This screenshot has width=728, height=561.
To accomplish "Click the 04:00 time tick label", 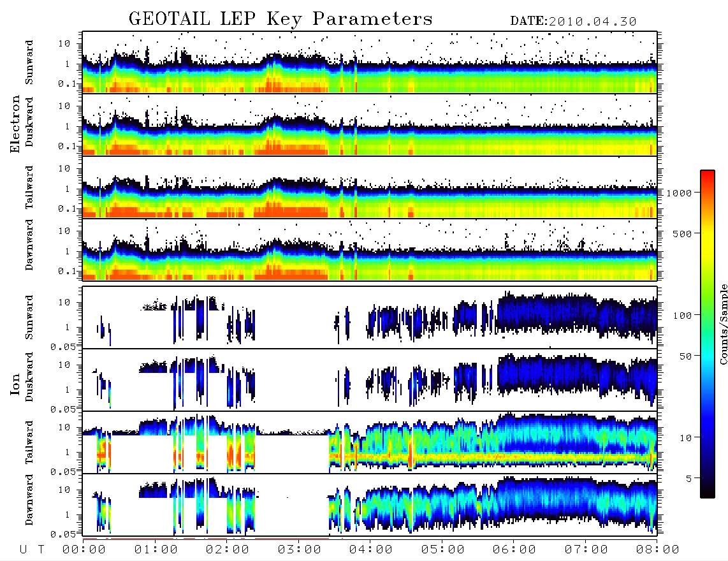I will (370, 550).
